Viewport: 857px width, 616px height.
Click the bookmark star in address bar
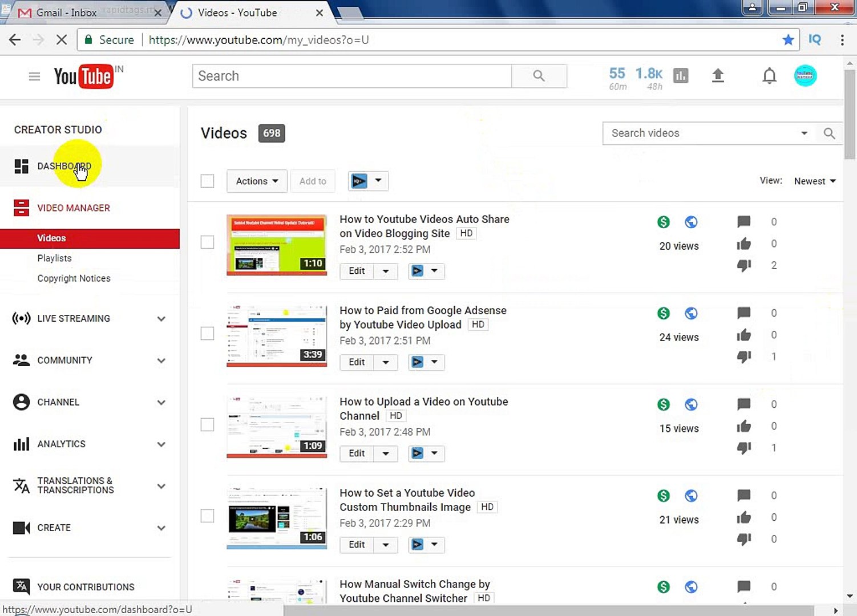pos(788,39)
